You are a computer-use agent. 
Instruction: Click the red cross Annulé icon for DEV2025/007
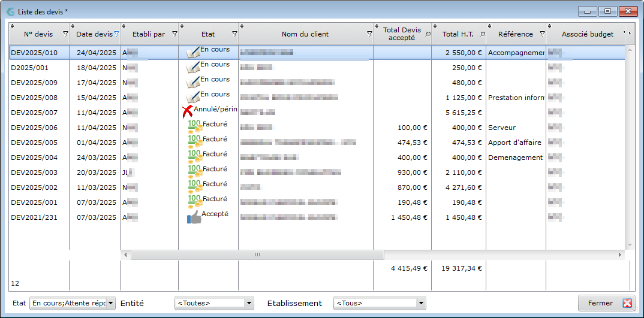click(187, 112)
